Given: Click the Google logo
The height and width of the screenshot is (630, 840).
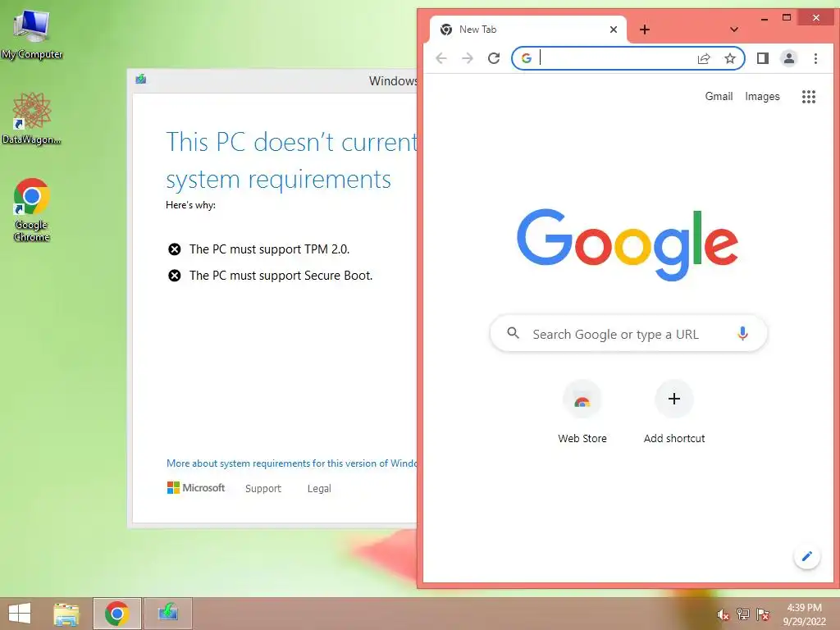Looking at the screenshot, I should [x=628, y=244].
